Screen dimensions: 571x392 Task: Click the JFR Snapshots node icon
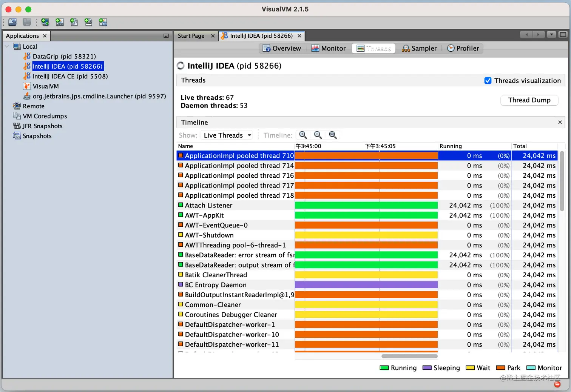17,126
